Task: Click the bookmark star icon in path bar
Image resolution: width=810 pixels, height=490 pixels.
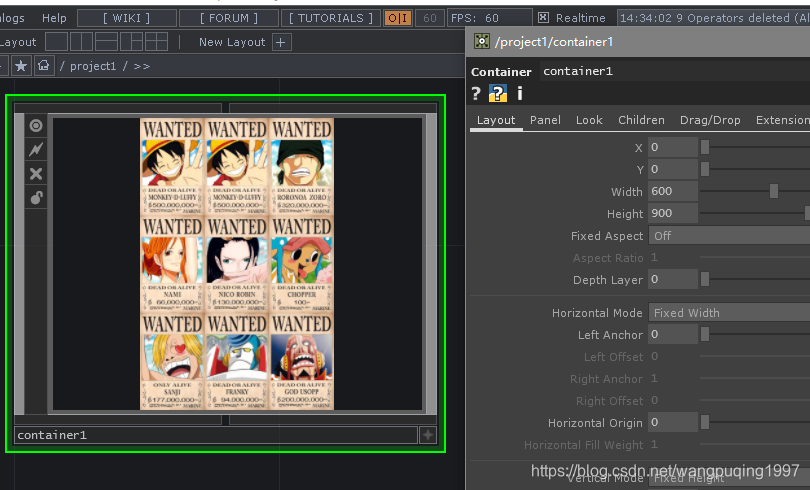Action: point(21,66)
